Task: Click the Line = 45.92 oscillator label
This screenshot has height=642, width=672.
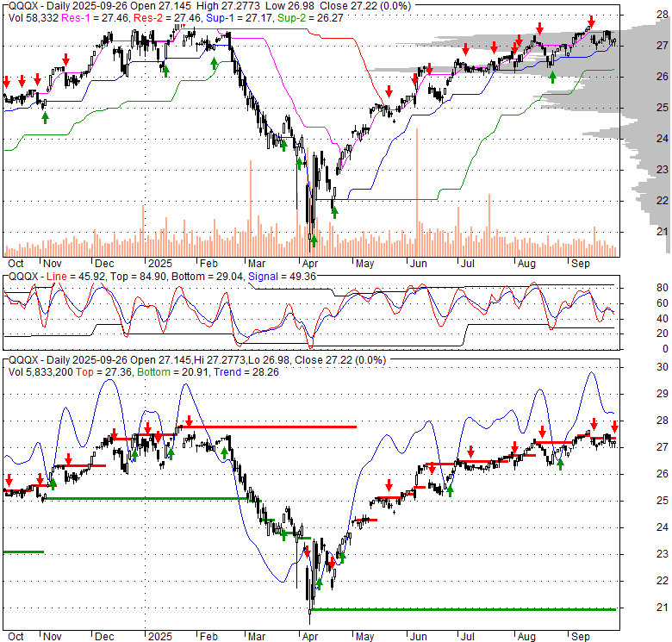Action: pyautogui.click(x=76, y=277)
